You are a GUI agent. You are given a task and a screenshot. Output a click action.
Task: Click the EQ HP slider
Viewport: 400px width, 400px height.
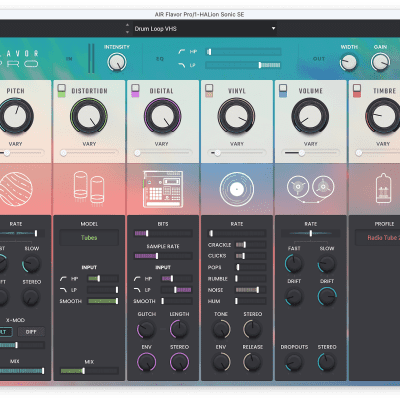click(244, 52)
